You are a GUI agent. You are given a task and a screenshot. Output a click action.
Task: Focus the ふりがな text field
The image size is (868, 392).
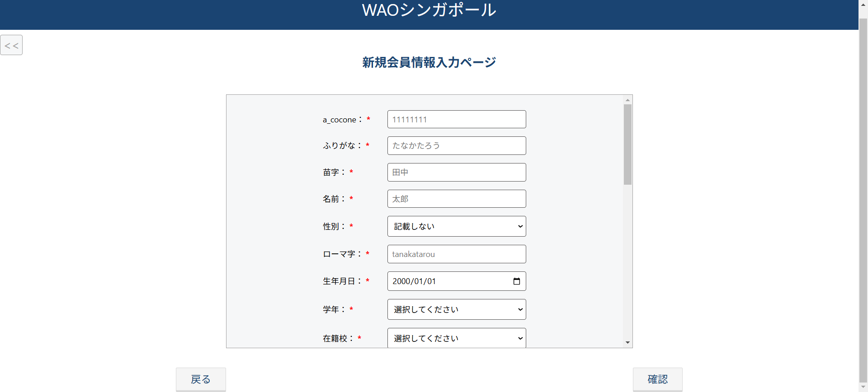click(457, 145)
